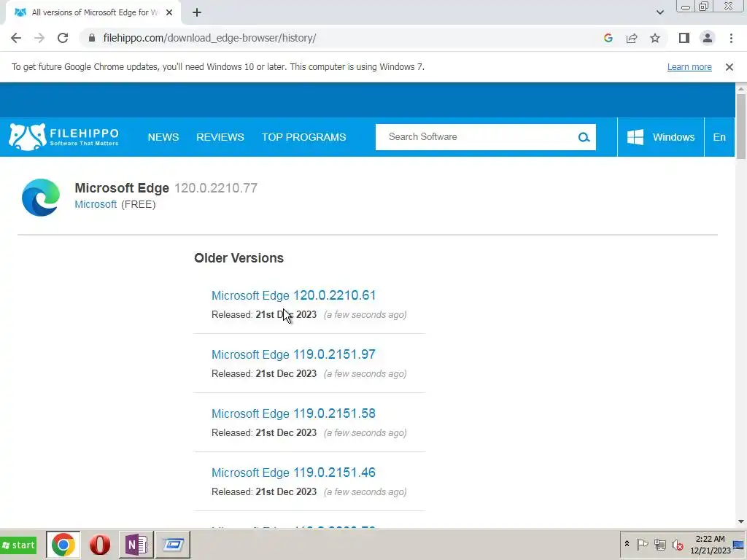This screenshot has width=747, height=560.
Task: Open Microsoft Edge 119.0.2151.58 version link
Action: (293, 413)
